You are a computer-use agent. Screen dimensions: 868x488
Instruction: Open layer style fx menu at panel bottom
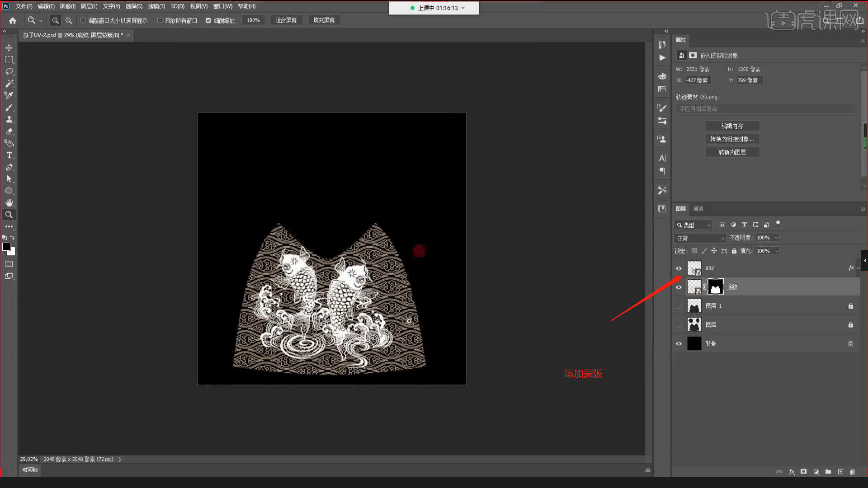pyautogui.click(x=792, y=471)
